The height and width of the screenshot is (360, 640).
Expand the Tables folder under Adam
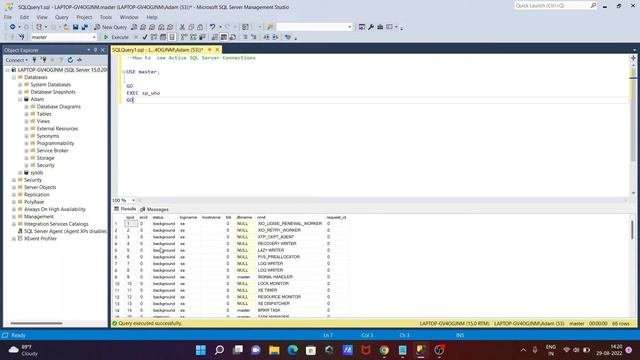[x=27, y=114]
